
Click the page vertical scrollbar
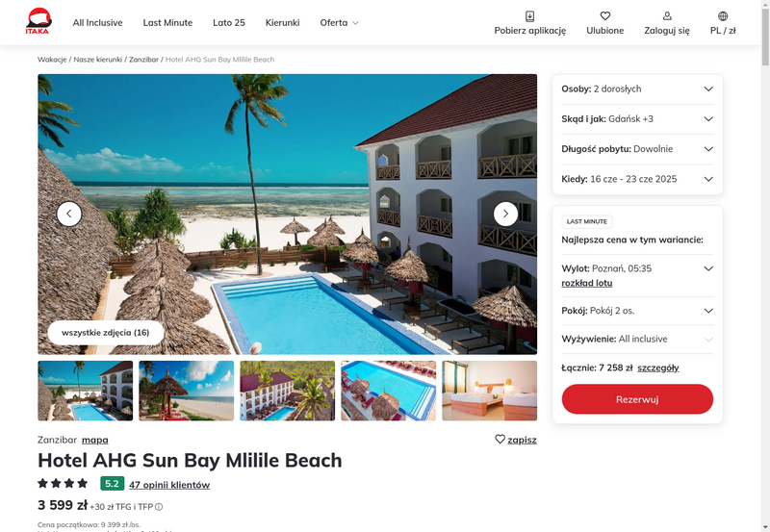pos(765,266)
